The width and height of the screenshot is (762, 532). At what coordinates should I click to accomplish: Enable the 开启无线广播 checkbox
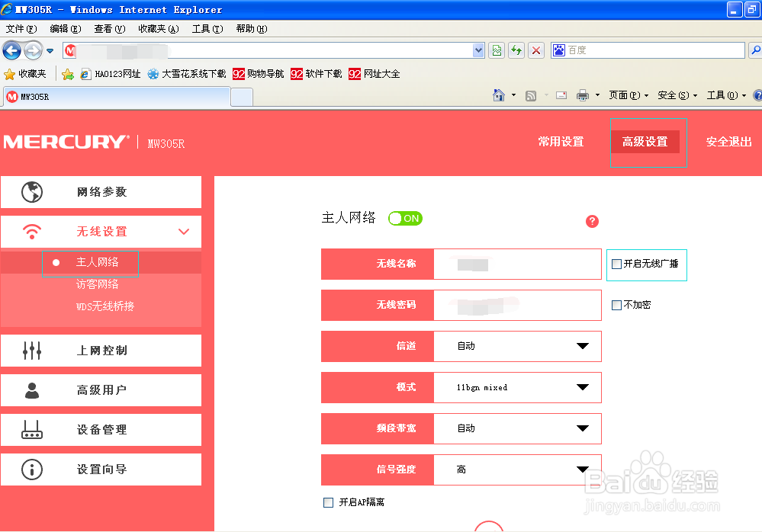pyautogui.click(x=616, y=264)
